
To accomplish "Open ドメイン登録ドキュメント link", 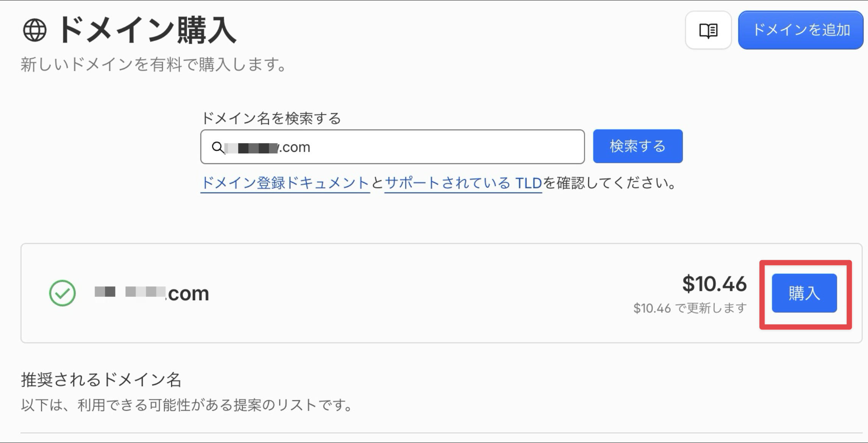I will [285, 183].
